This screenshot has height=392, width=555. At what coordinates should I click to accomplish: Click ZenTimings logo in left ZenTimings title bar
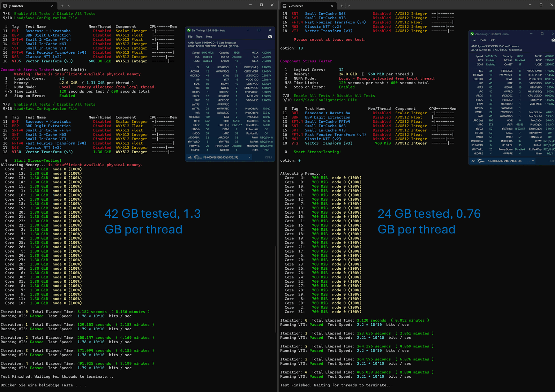[x=189, y=30]
